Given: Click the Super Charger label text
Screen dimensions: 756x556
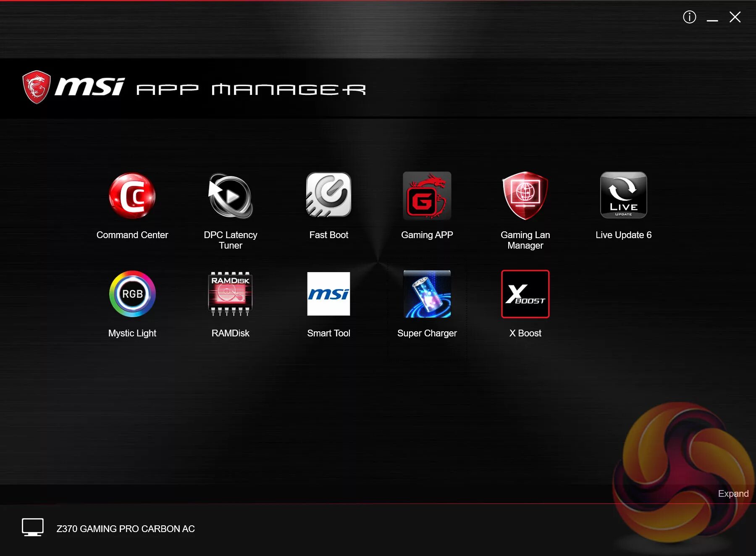Looking at the screenshot, I should 427,333.
